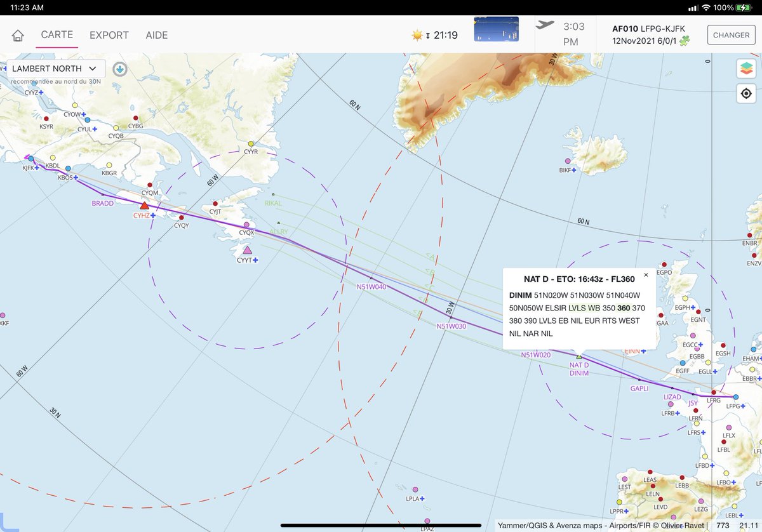Tap the ALLRY waypoint label

click(278, 232)
